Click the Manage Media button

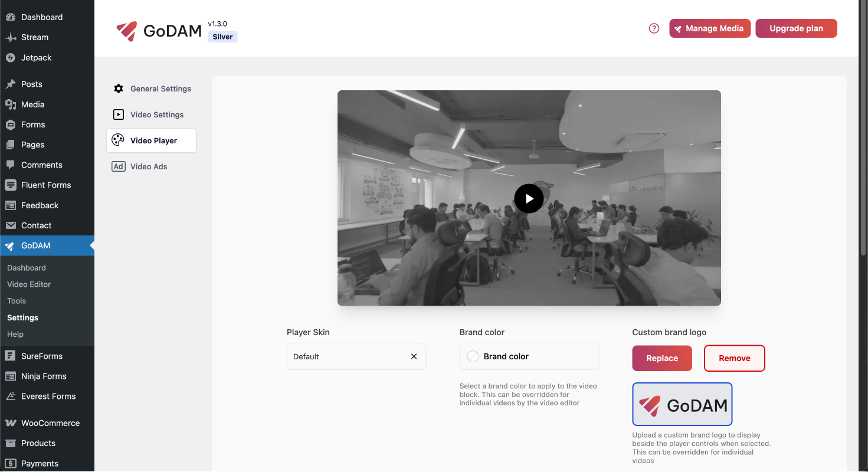tap(710, 28)
